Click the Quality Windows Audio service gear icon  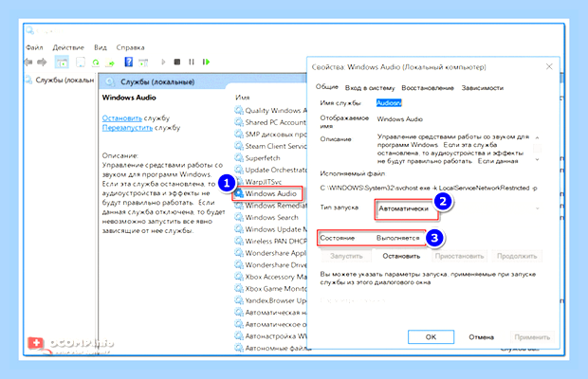(x=239, y=110)
